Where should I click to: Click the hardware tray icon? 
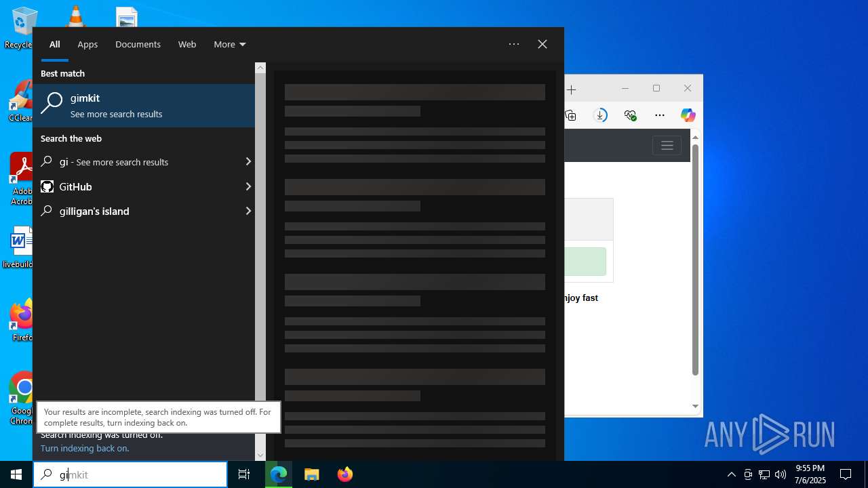[748, 474]
